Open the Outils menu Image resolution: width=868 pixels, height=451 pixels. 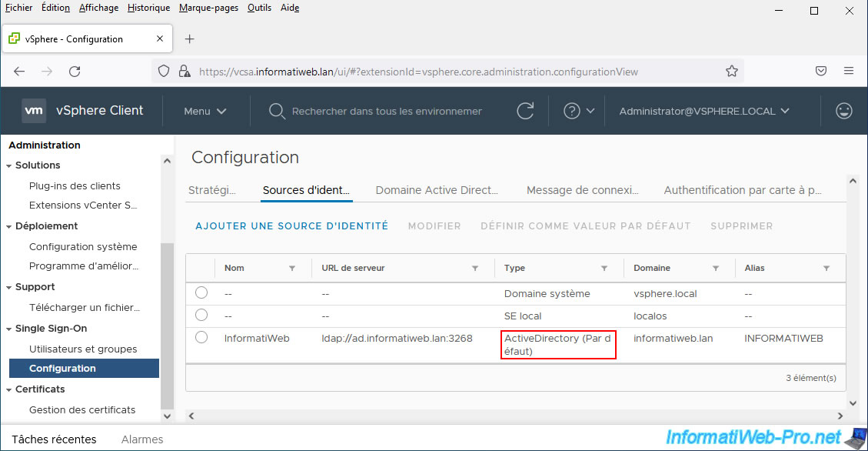tap(259, 8)
